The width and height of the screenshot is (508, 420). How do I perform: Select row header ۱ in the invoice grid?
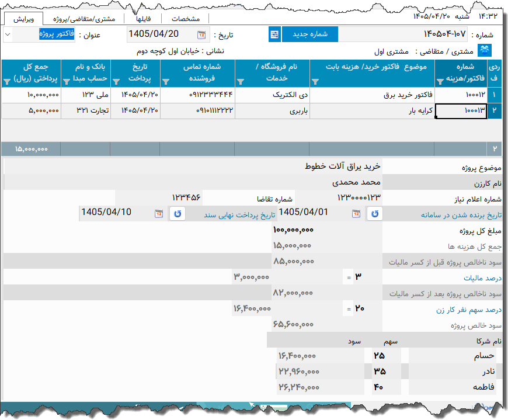coord(494,95)
